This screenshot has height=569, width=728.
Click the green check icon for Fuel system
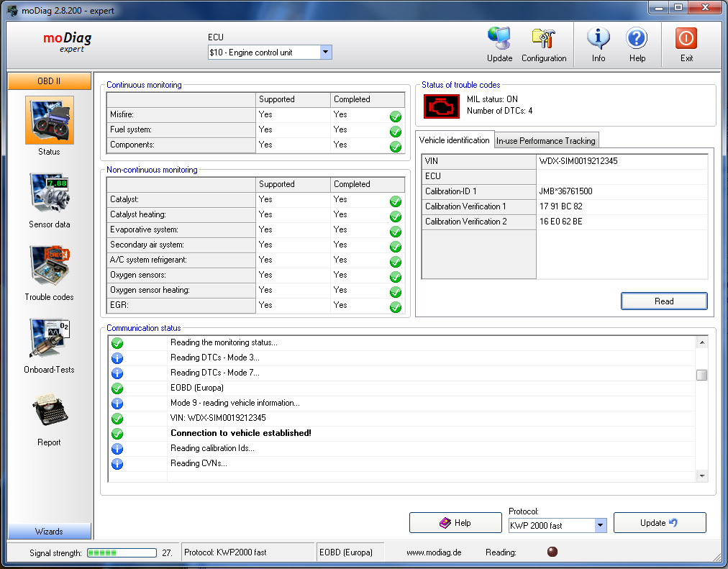[396, 132]
